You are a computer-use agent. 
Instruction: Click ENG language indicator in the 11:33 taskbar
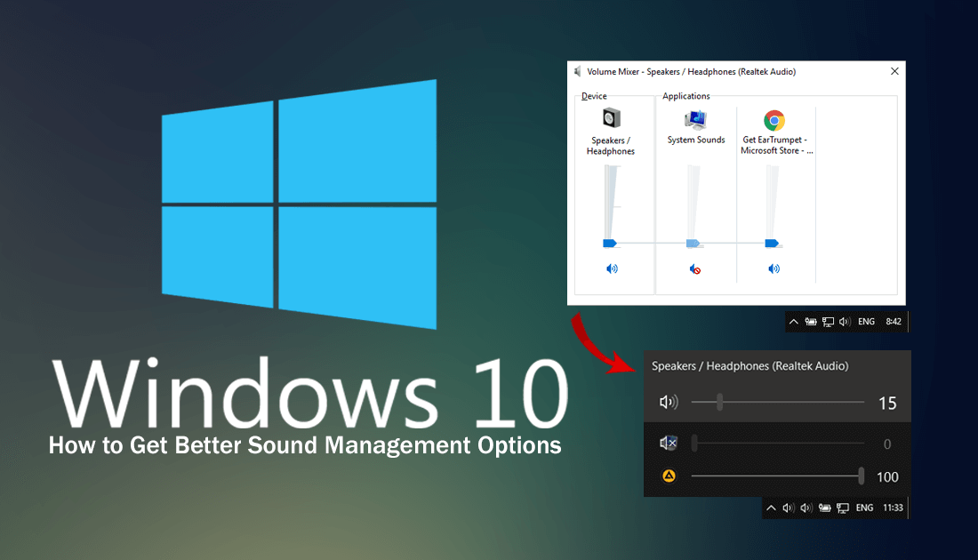[x=864, y=508]
